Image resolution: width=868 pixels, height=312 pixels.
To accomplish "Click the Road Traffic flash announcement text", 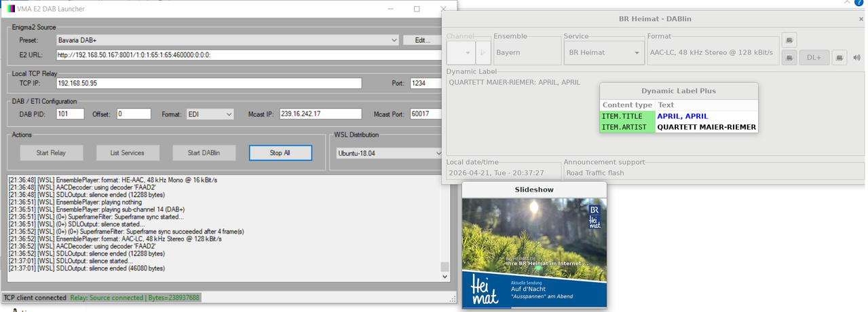I will (595, 173).
